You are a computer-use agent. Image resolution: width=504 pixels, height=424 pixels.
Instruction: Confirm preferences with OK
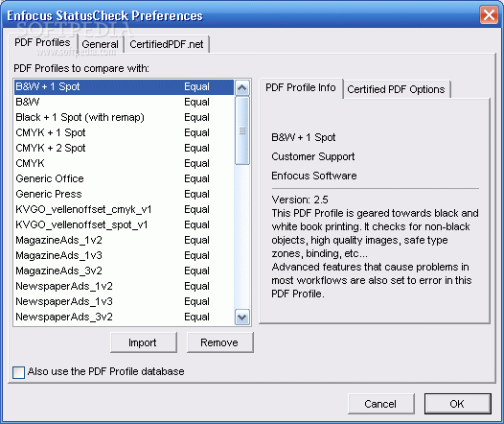[457, 404]
